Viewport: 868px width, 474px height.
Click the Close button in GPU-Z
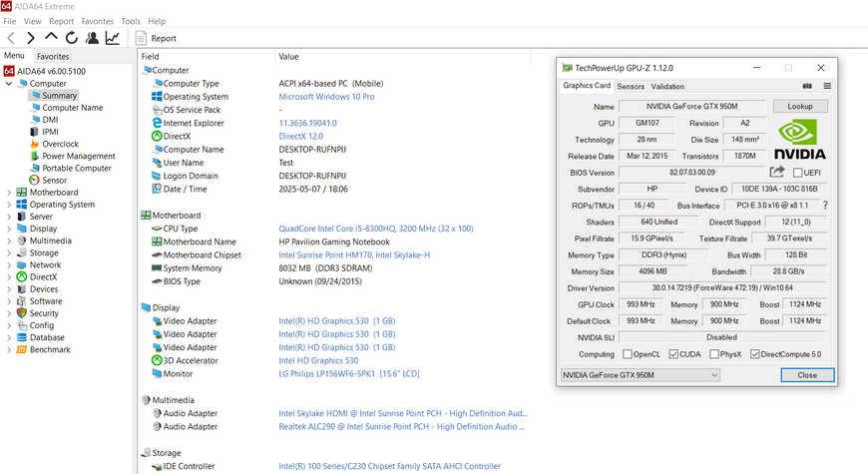pos(807,375)
